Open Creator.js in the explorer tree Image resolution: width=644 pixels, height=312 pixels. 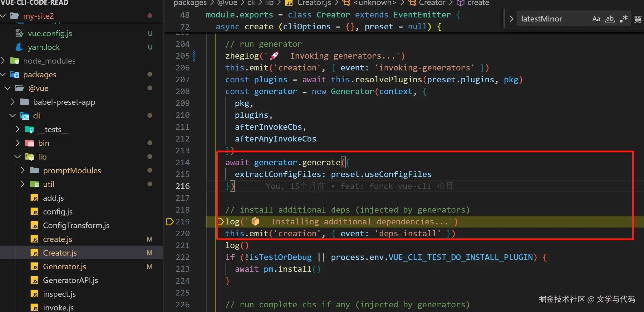(81, 252)
